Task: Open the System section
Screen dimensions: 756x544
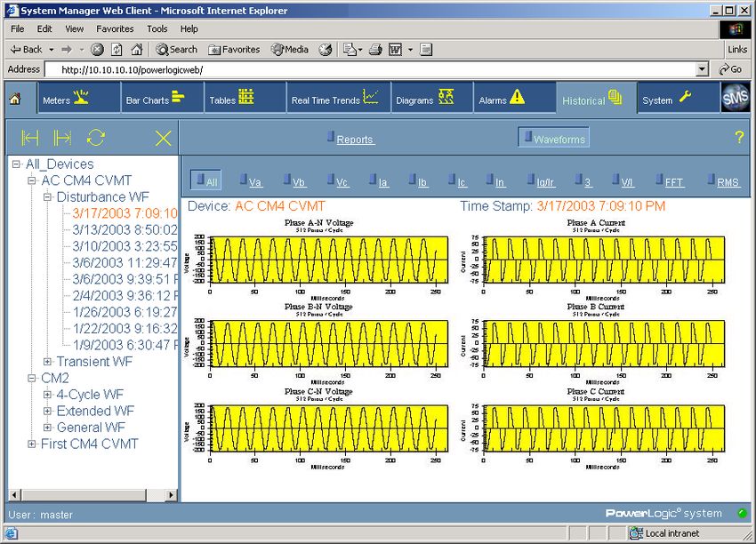Action: 679,98
